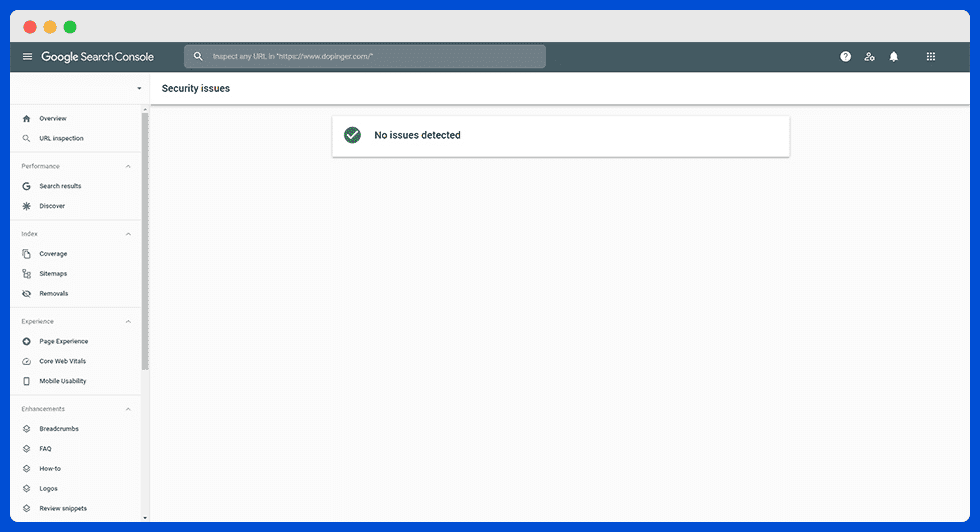Viewport: 980px width, 532px height.
Task: Collapse the Index section
Action: (128, 234)
